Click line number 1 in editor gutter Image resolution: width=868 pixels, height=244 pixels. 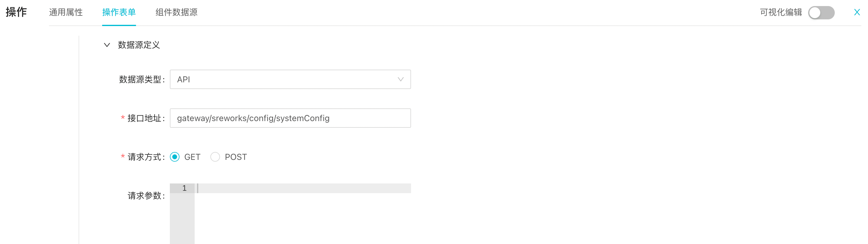coord(184,188)
